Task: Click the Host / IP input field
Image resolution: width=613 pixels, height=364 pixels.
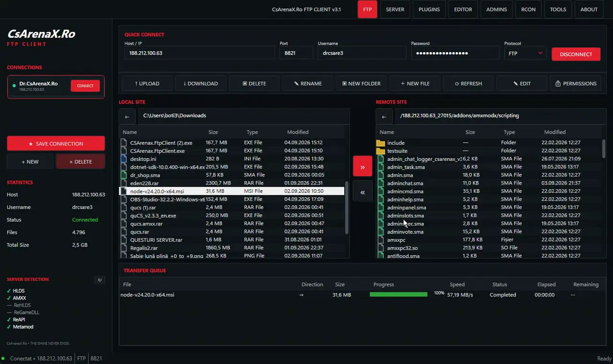Action: (x=200, y=53)
